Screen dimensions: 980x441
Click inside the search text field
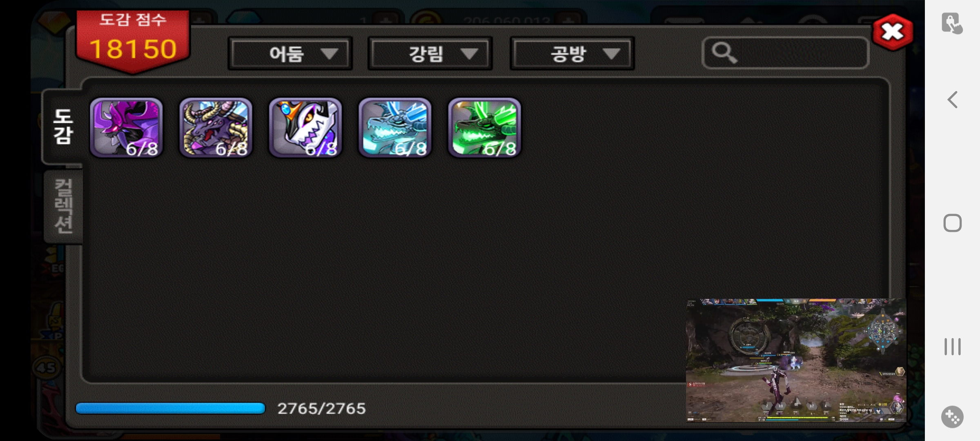785,53
